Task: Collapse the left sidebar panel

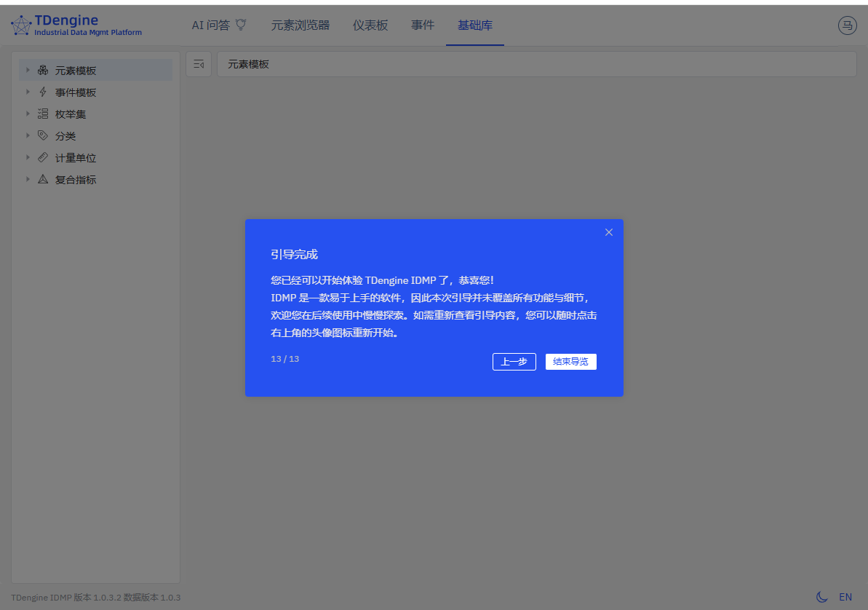Action: [198, 63]
